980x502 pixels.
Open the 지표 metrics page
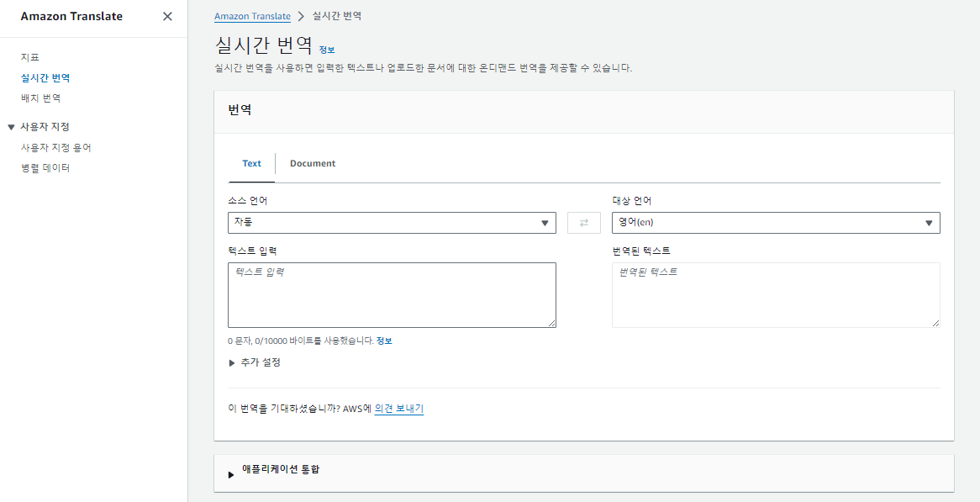coord(30,57)
